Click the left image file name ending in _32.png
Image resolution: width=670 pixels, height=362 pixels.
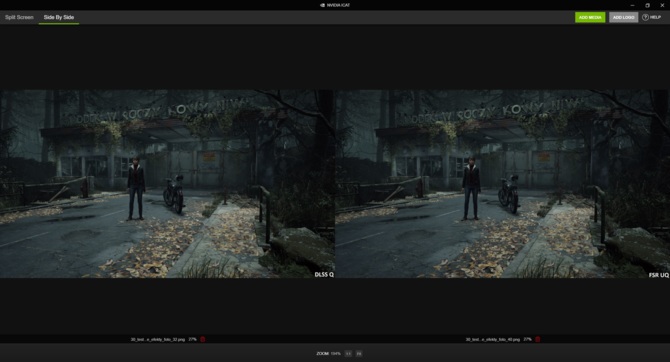158,339
